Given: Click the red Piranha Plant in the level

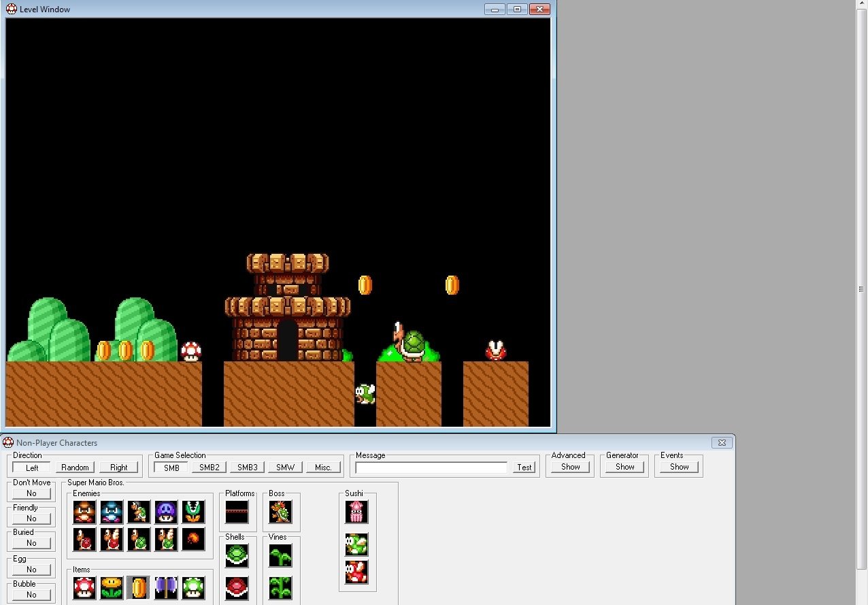Looking at the screenshot, I should click(x=496, y=350).
